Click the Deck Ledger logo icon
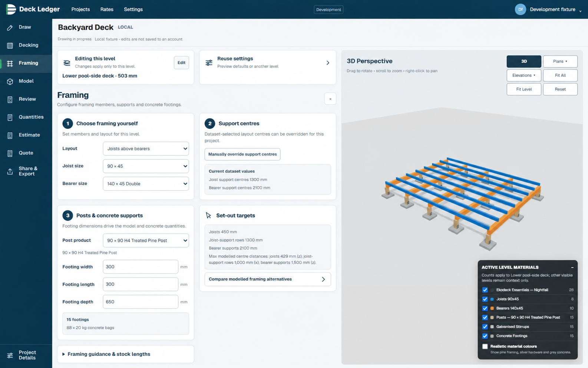588x368 pixels. pos(11,9)
